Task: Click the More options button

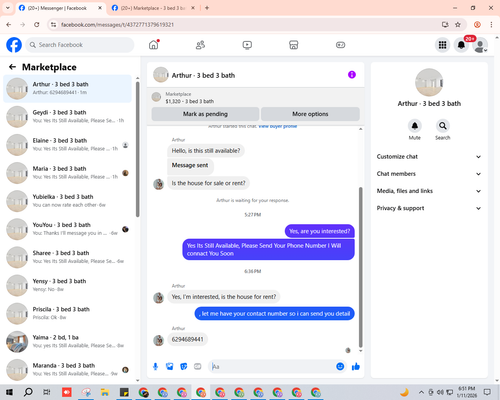Action: [x=310, y=114]
